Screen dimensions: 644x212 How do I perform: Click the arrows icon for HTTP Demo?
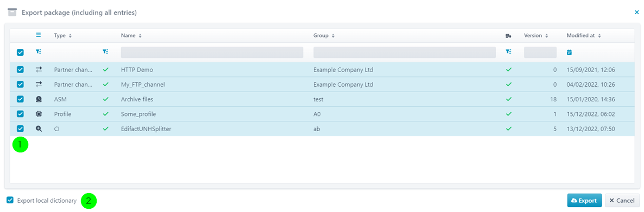point(39,70)
